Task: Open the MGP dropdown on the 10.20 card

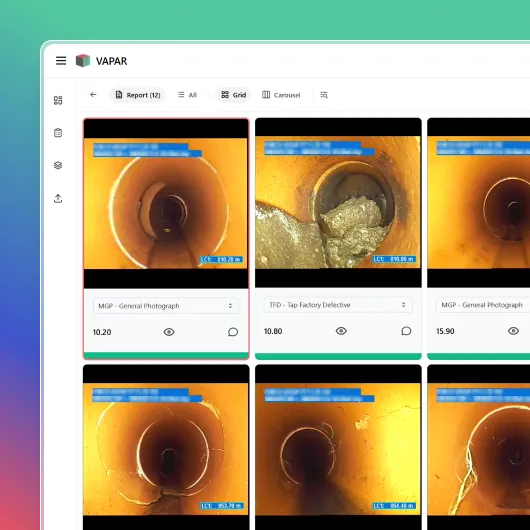Action: coord(166,306)
